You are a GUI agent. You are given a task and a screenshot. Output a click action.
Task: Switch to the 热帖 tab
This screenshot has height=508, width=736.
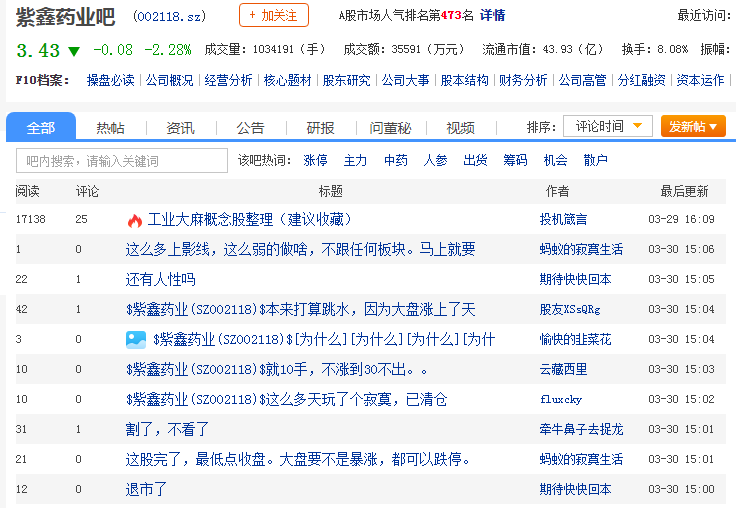pos(110,128)
